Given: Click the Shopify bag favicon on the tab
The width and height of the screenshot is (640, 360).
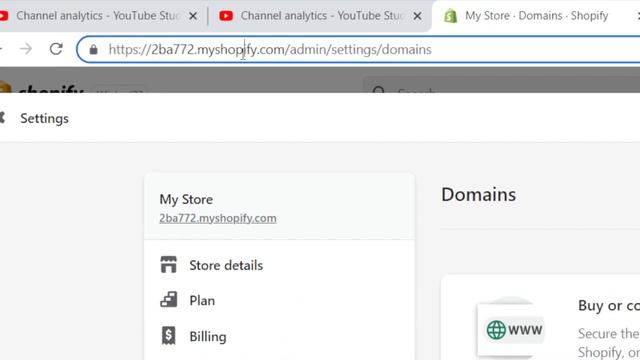Looking at the screenshot, I should click(450, 16).
